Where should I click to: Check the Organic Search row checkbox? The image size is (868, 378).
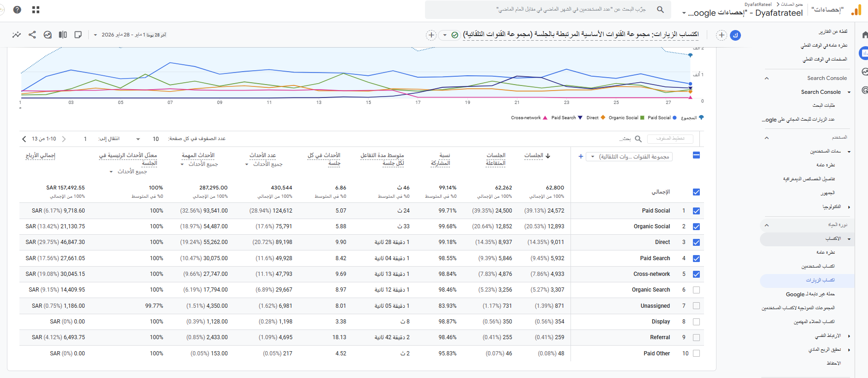(696, 290)
